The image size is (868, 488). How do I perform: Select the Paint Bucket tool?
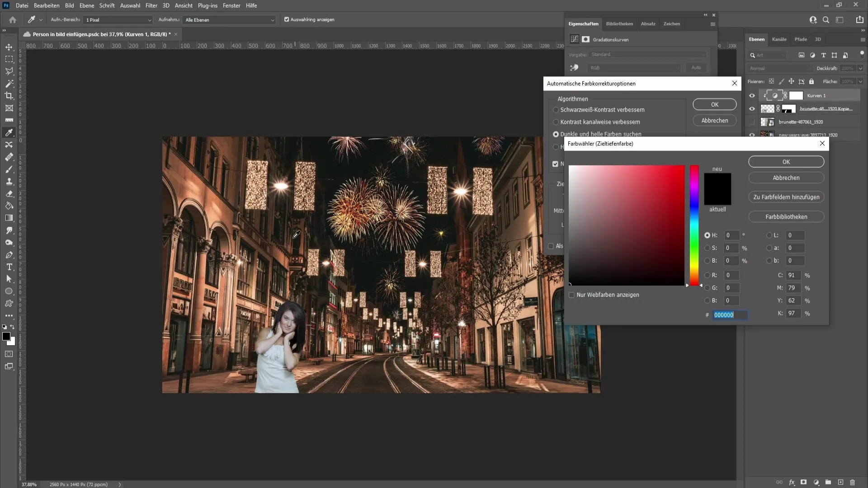coord(9,206)
